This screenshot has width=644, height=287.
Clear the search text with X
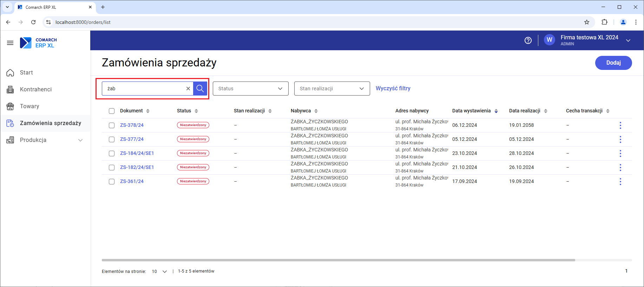(x=188, y=89)
